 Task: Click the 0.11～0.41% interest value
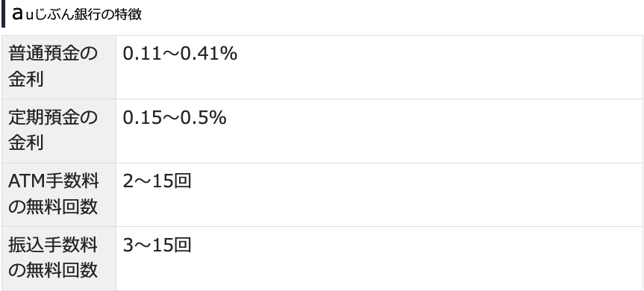point(180,54)
